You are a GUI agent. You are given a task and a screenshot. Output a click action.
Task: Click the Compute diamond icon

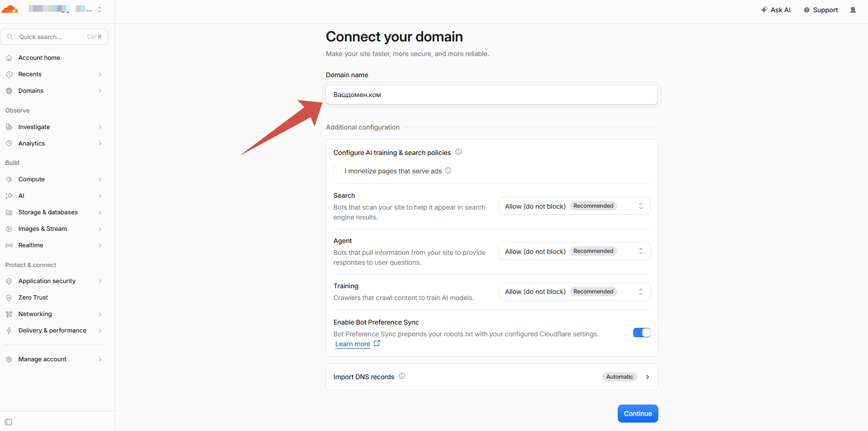[x=9, y=179]
